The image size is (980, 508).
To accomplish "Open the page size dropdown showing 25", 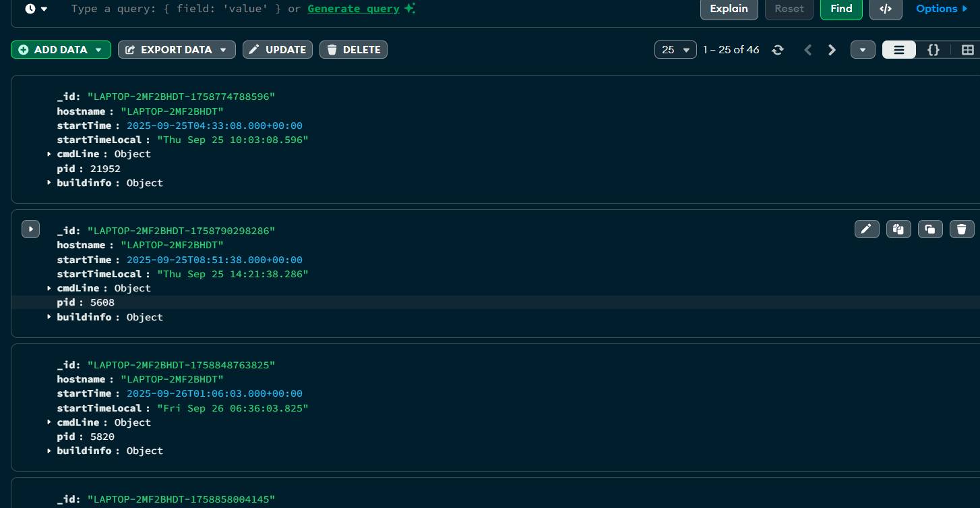I will 675,49.
